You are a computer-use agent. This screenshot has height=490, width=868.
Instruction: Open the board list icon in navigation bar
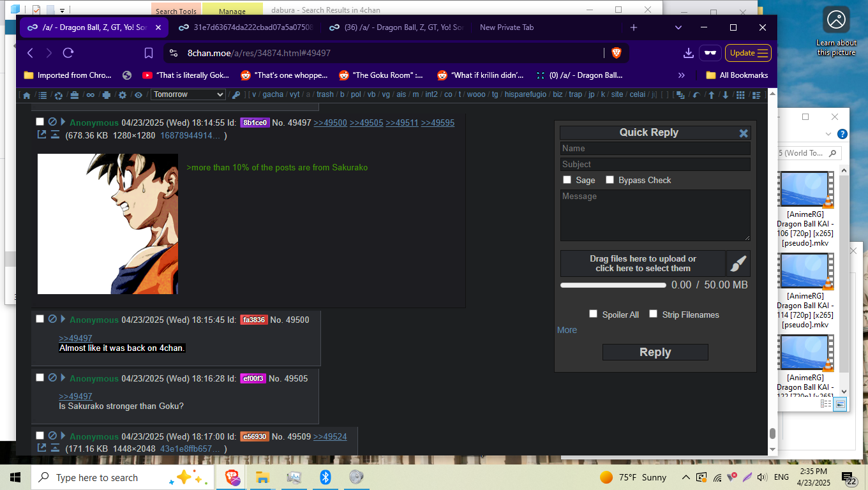(42, 95)
